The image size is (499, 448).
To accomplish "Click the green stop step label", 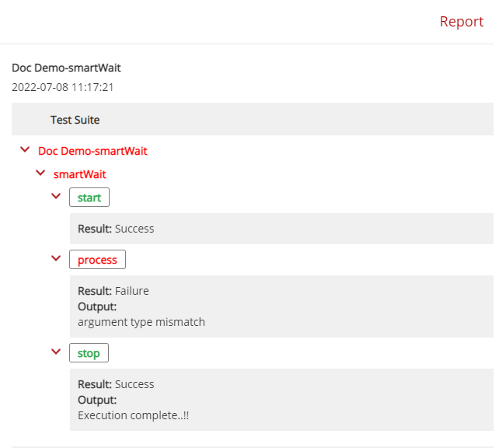I will click(89, 353).
